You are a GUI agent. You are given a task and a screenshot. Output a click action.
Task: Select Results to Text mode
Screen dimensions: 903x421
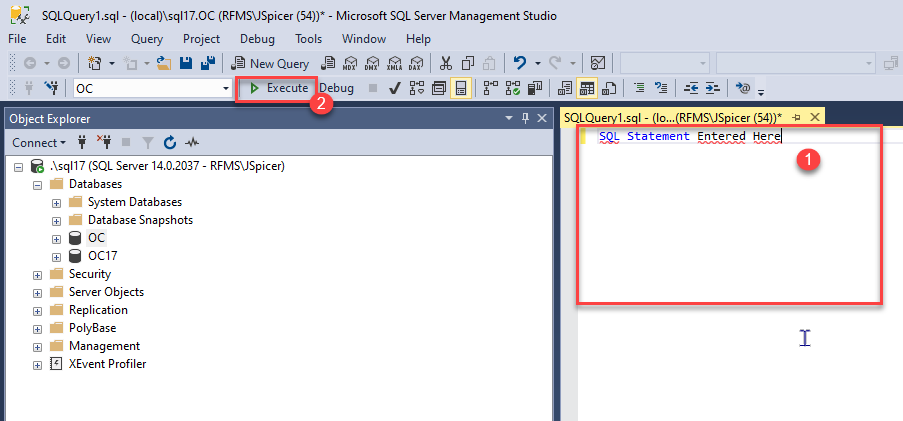click(565, 88)
